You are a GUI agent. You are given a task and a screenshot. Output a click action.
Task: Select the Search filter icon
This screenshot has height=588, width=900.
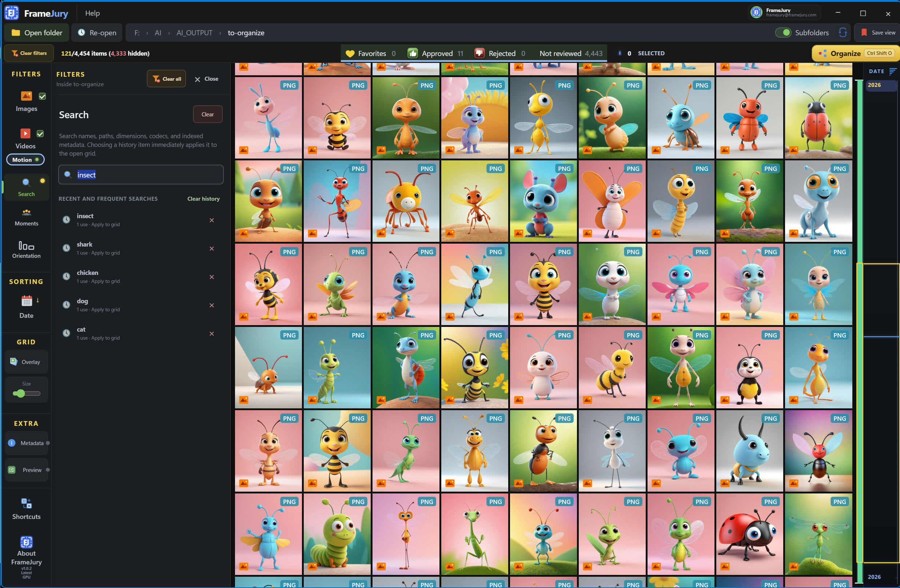(26, 183)
